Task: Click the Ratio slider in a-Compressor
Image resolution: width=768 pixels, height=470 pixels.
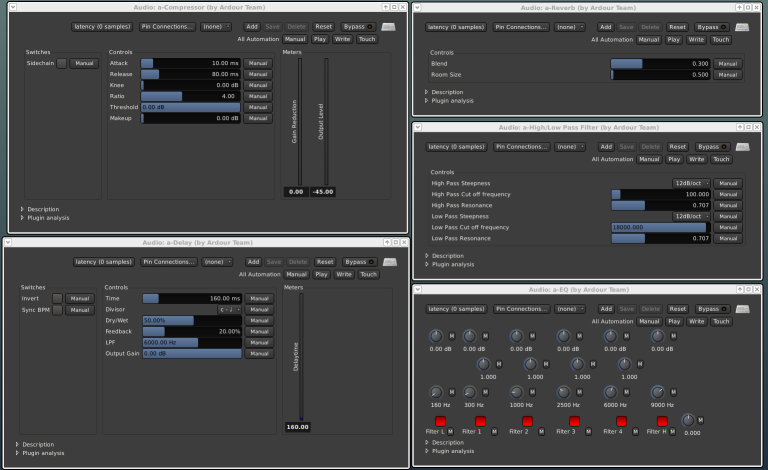Action: (x=191, y=96)
